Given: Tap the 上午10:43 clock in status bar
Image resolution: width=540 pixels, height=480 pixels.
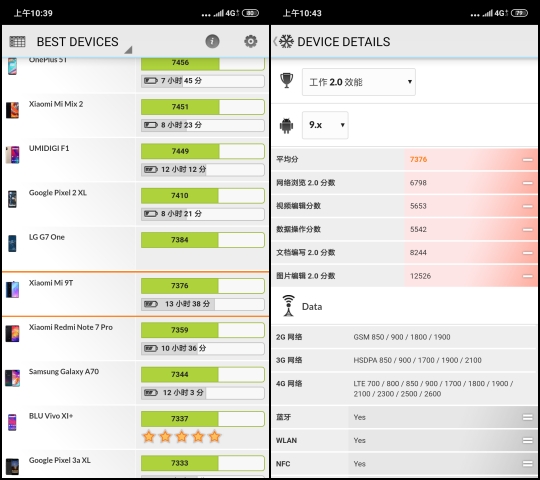Looking at the screenshot, I should [302, 13].
